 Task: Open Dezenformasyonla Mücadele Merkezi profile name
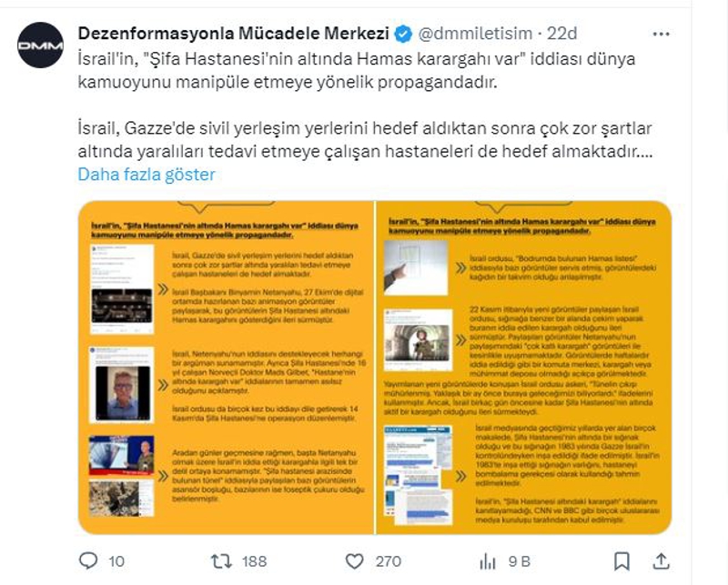(234, 34)
